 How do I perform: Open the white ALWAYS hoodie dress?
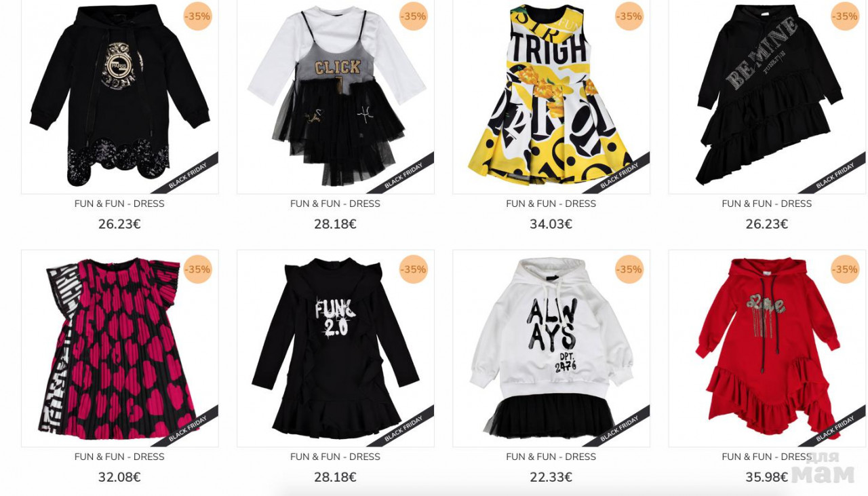[x=551, y=348]
